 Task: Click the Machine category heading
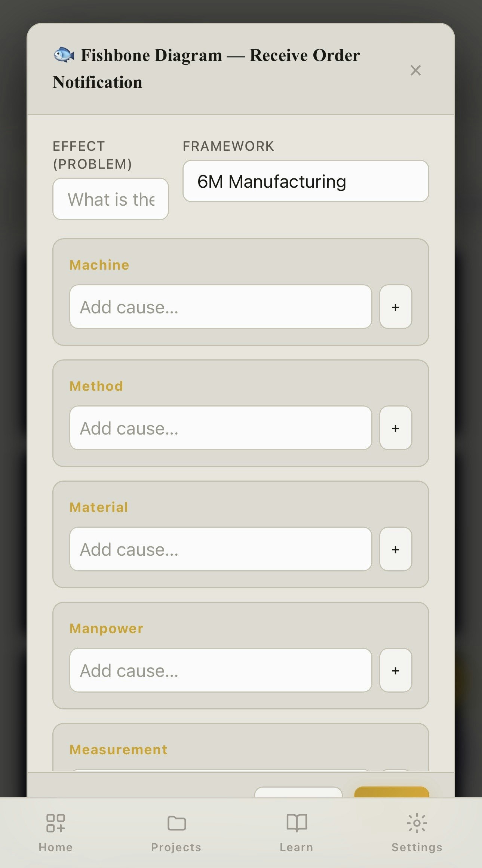click(x=99, y=265)
